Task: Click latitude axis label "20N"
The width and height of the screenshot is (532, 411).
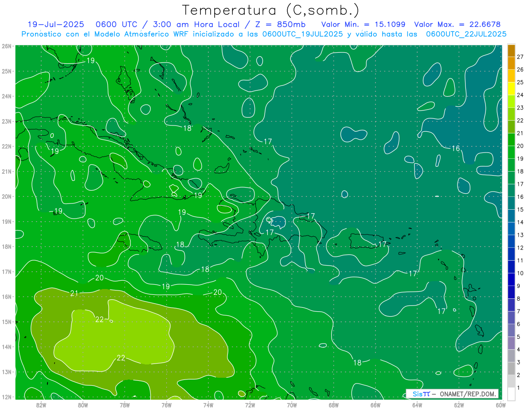Action: 6,196
